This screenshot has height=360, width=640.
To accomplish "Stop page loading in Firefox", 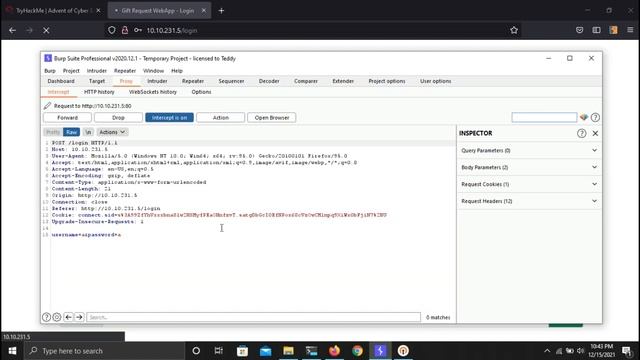I will coord(46,30).
